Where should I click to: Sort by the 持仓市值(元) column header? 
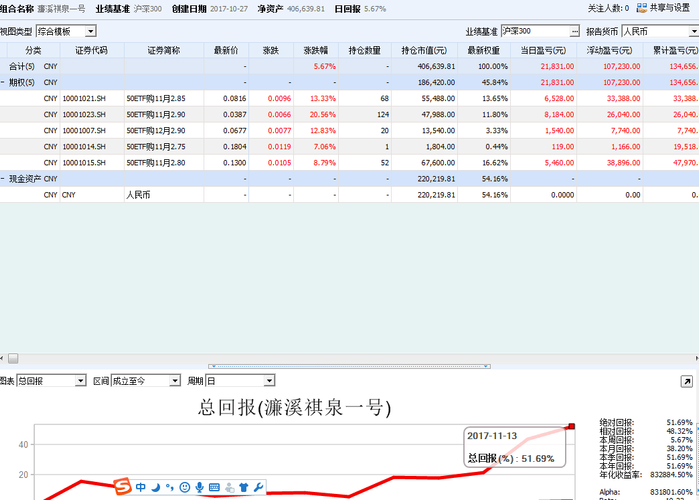[x=424, y=50]
